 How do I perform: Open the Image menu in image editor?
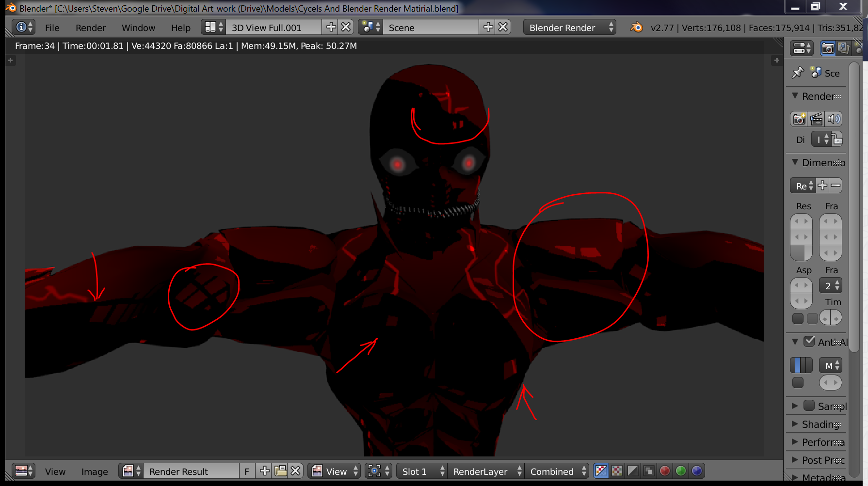click(x=95, y=471)
